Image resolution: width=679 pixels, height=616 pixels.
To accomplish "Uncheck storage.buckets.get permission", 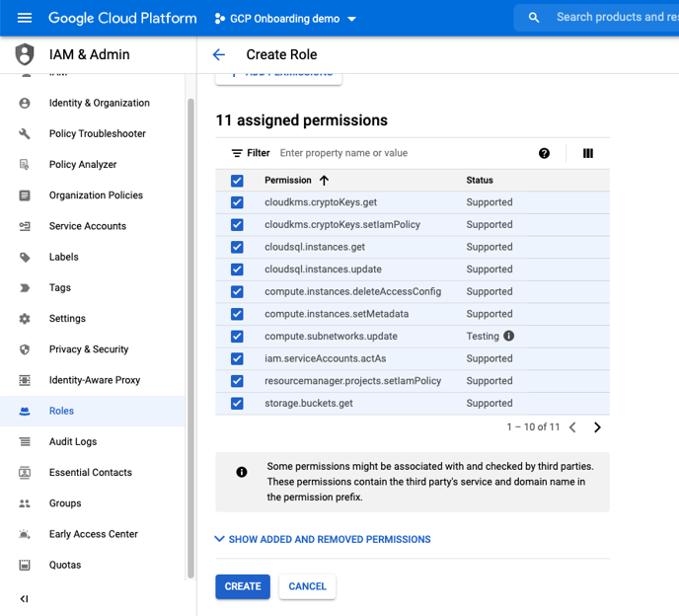I will pos(237,403).
